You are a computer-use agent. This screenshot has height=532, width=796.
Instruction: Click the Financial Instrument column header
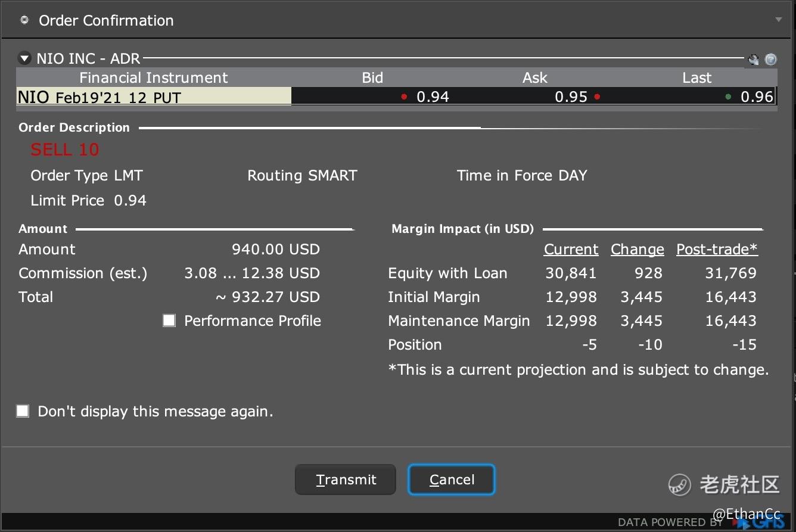154,77
